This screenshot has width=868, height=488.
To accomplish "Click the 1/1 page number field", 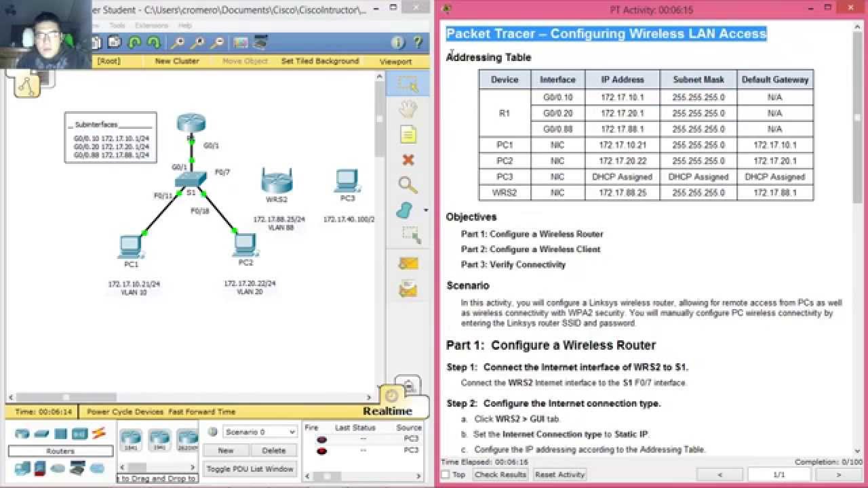I will 778,474.
